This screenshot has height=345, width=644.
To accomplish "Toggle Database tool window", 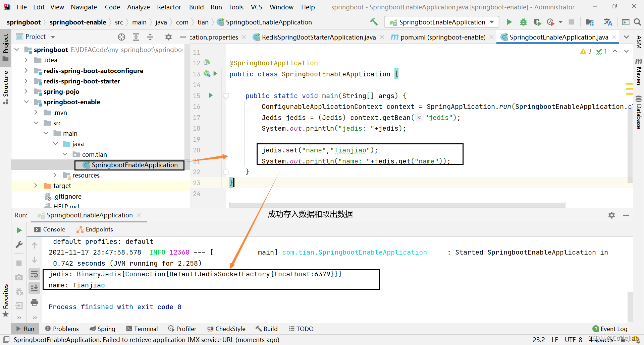I will tap(639, 112).
